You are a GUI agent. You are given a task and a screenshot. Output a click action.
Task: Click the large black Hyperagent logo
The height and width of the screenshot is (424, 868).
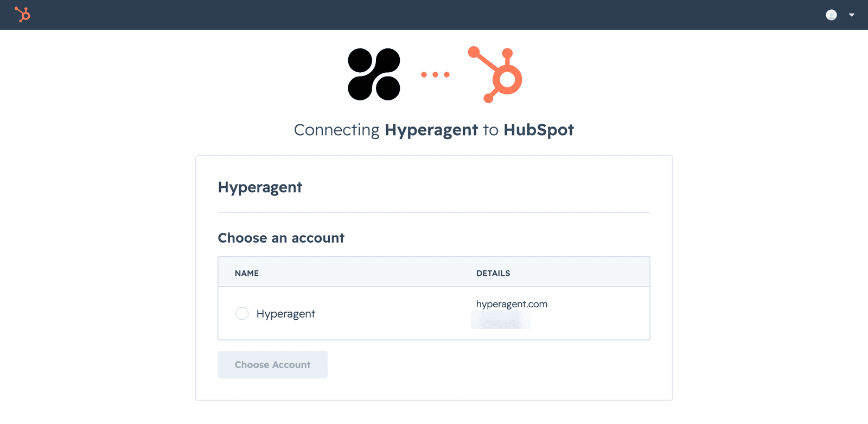click(x=374, y=74)
